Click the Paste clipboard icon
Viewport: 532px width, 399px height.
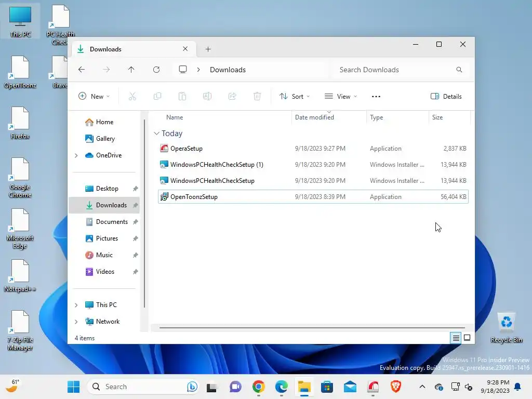point(182,96)
